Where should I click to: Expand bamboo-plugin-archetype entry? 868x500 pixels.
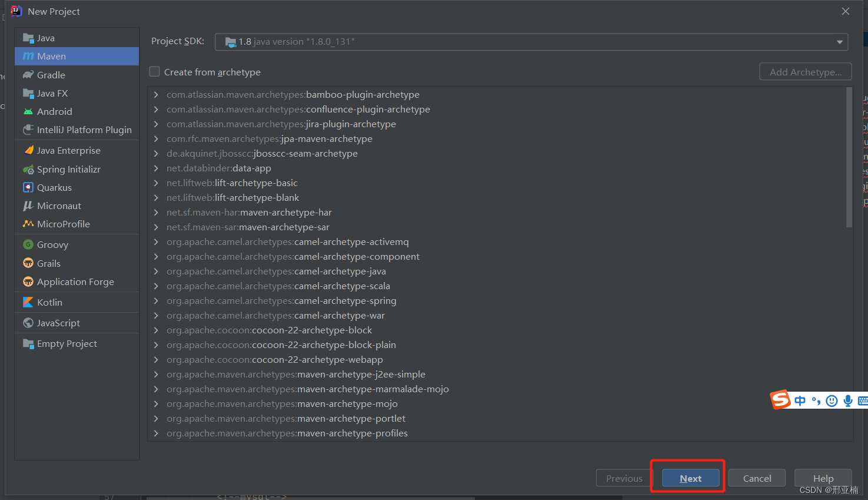click(156, 95)
